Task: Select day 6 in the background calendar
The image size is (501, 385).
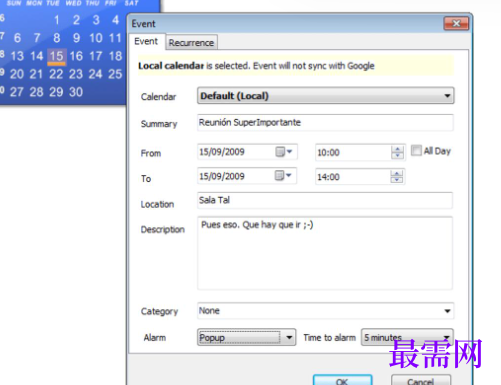Action: tap(17, 38)
